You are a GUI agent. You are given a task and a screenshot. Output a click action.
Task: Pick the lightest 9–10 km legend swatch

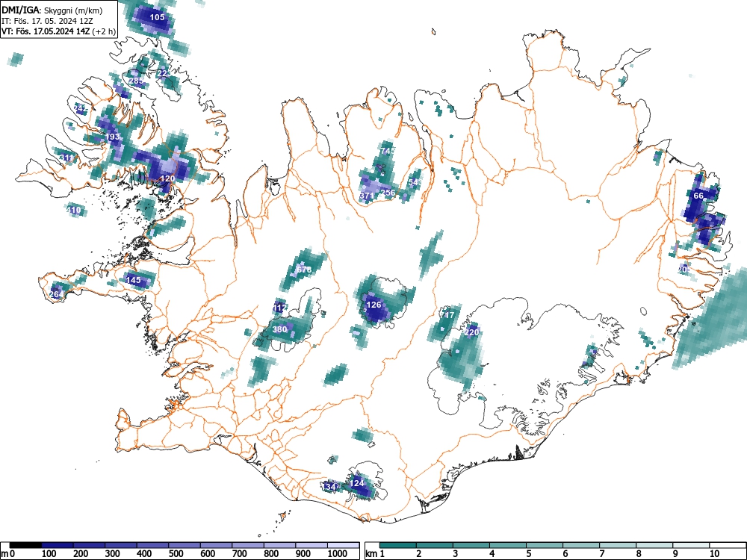tap(691, 545)
